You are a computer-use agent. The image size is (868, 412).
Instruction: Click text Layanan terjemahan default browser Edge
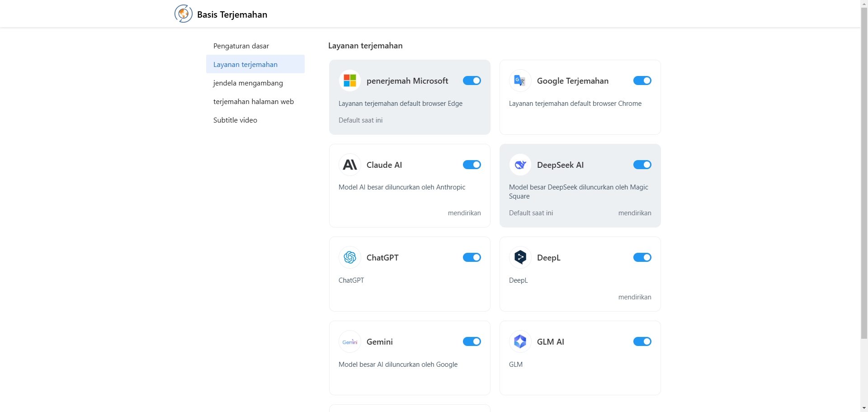401,104
